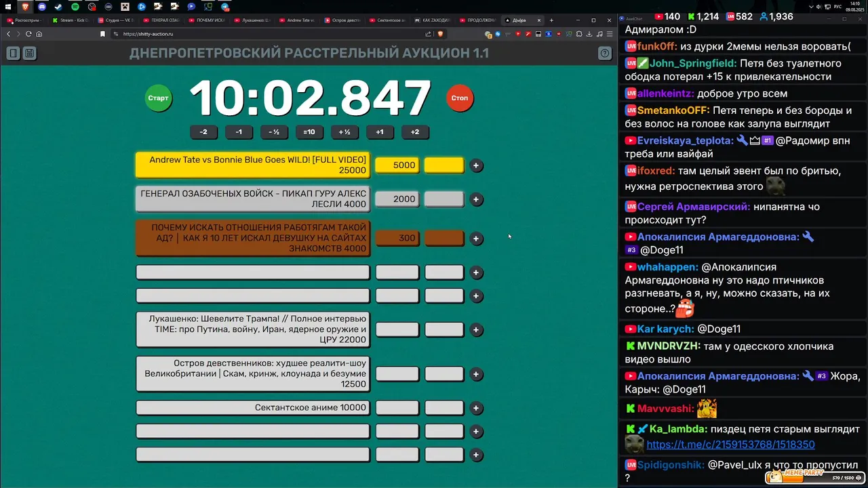Click plus button on ГЕНЕРАЛ ОЗАБОЧЕНЫХ ВОЙСК row
The image size is (868, 488).
(x=476, y=199)
